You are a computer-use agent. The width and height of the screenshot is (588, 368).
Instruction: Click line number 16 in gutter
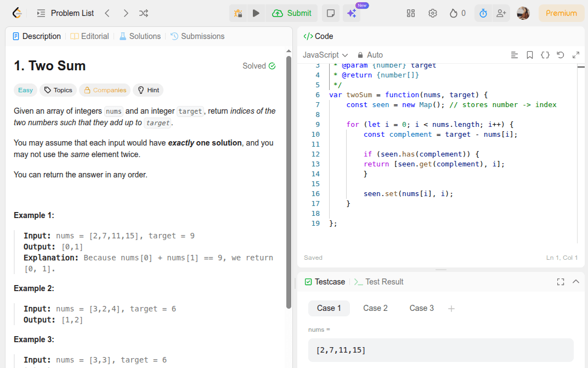tap(315, 194)
